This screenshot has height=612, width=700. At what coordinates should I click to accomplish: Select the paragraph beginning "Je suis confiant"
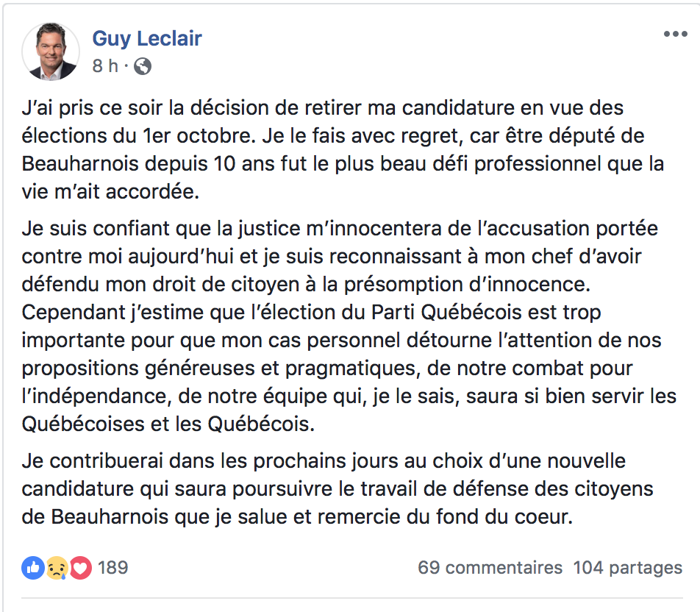(x=349, y=326)
